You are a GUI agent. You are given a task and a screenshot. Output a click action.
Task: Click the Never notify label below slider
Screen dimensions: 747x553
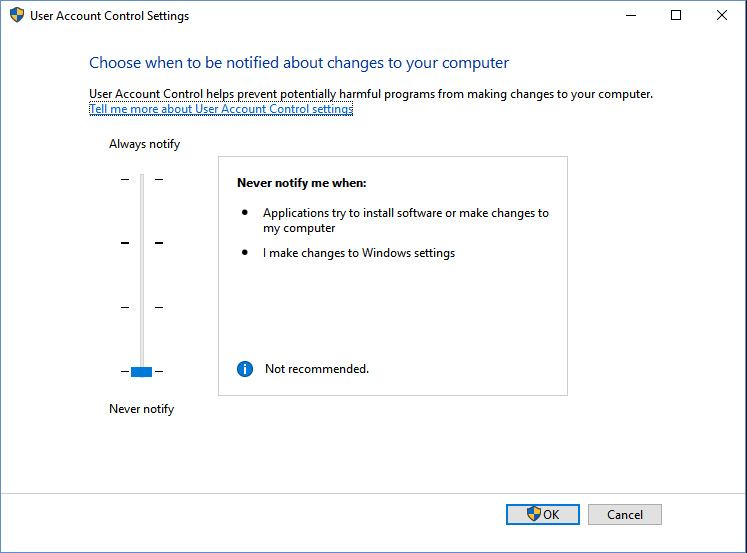(141, 409)
